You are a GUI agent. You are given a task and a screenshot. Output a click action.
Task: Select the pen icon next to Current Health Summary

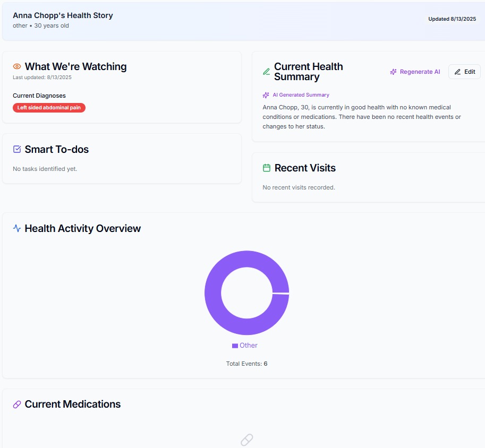(266, 71)
